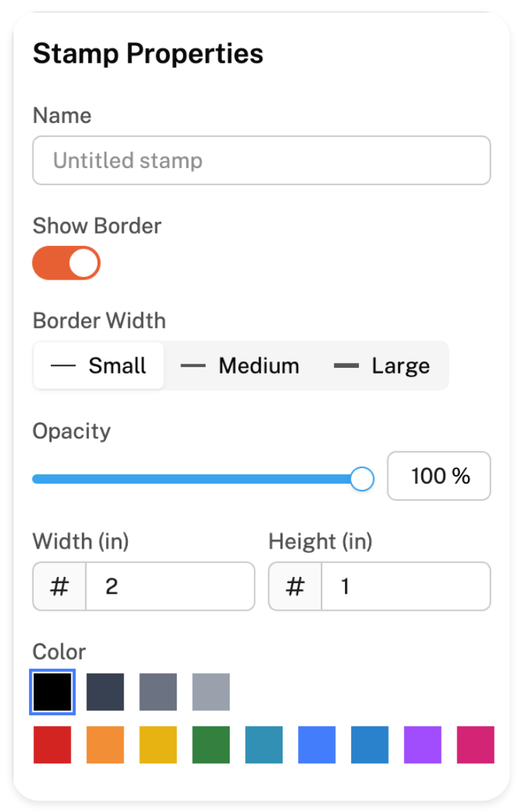The height and width of the screenshot is (812, 523).
Task: Toggle the Show Border switch off
Action: [66, 263]
